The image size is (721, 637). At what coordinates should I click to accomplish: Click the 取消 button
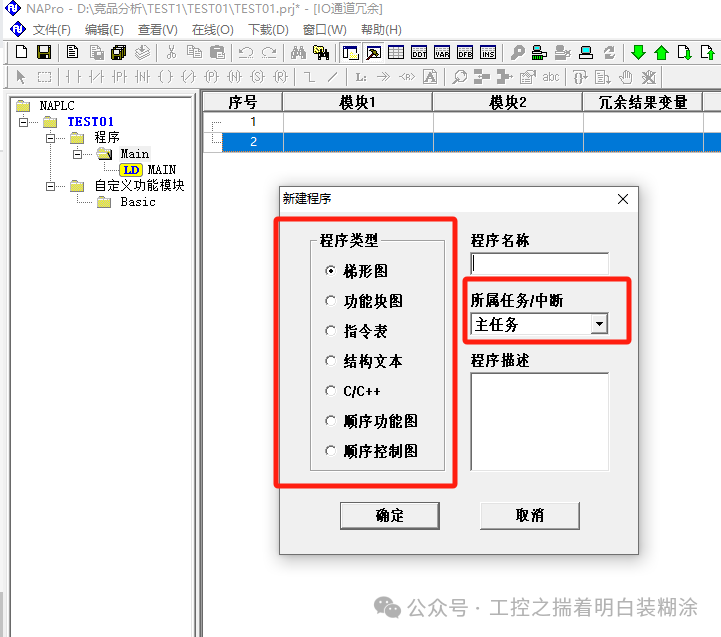(x=529, y=516)
